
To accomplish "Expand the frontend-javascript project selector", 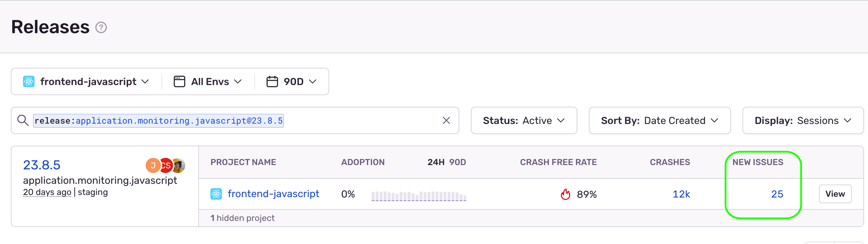I will pyautogui.click(x=86, y=81).
